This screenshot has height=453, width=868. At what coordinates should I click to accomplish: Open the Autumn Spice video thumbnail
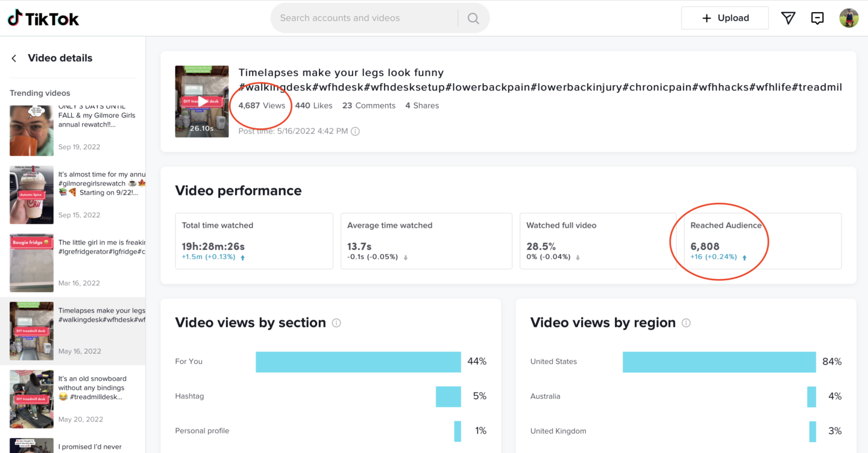[x=31, y=195]
